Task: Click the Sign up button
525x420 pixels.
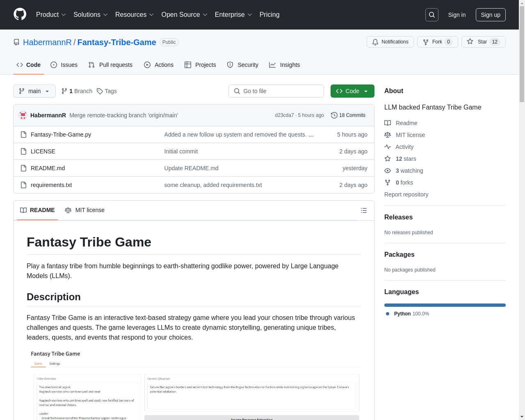Action: click(x=491, y=15)
